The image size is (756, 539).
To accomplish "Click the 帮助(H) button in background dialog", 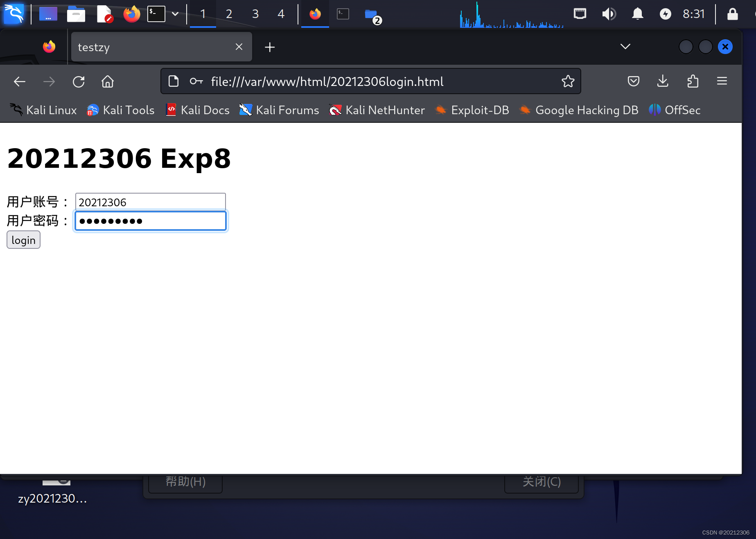I will 185,483.
